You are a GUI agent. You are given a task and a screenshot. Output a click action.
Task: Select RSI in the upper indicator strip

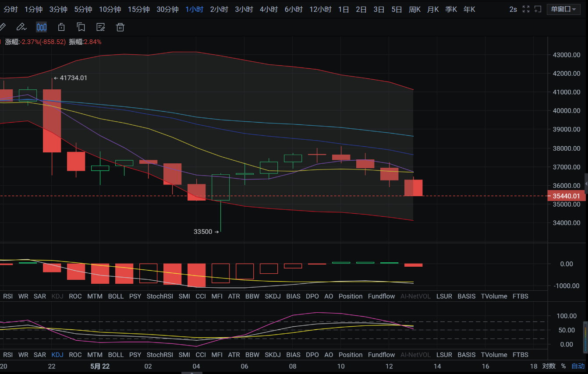click(8, 296)
